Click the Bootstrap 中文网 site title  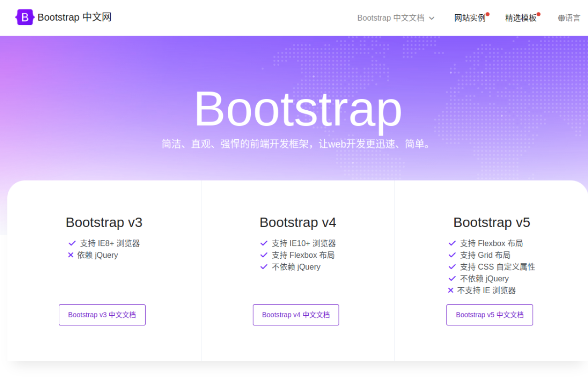tap(74, 17)
